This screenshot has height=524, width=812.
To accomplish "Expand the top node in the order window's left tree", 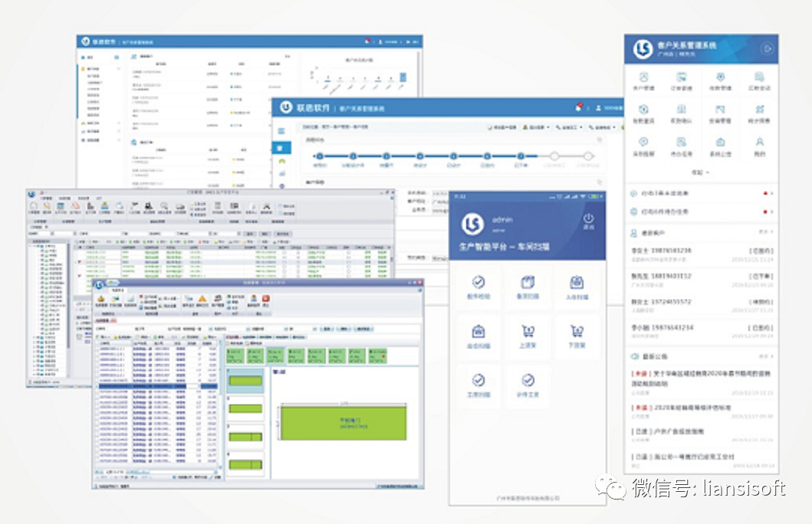I will pos(31,246).
